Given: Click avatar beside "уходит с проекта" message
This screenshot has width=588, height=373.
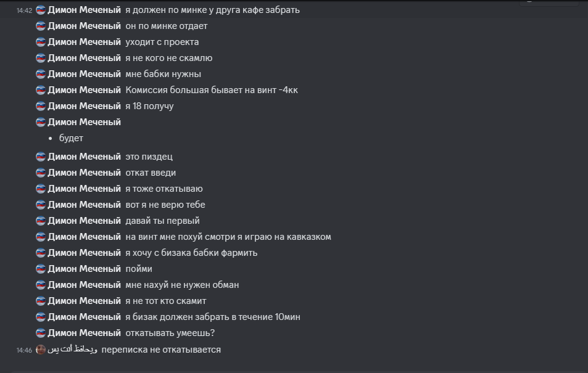Looking at the screenshot, I should pyautogui.click(x=41, y=42).
